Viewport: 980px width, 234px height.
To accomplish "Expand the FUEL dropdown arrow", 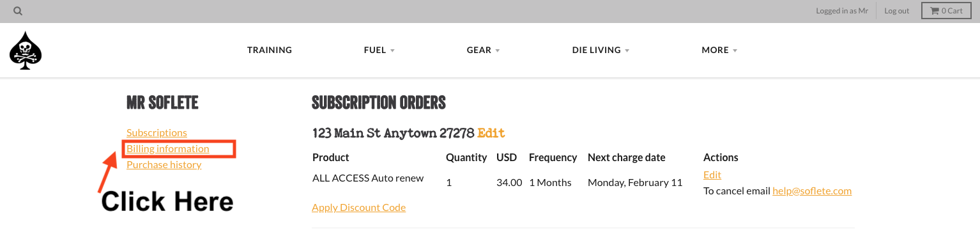I will [392, 51].
